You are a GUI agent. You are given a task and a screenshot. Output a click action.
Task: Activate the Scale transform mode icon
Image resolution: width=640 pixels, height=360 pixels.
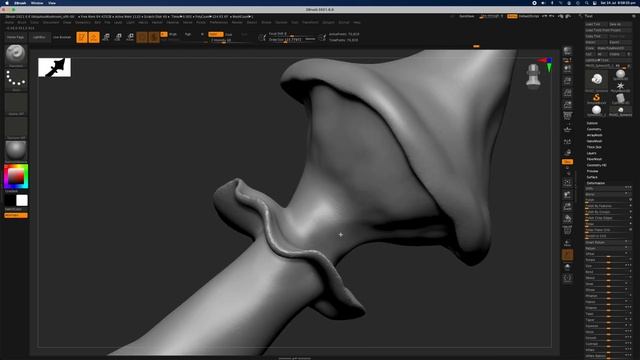[x=118, y=37]
